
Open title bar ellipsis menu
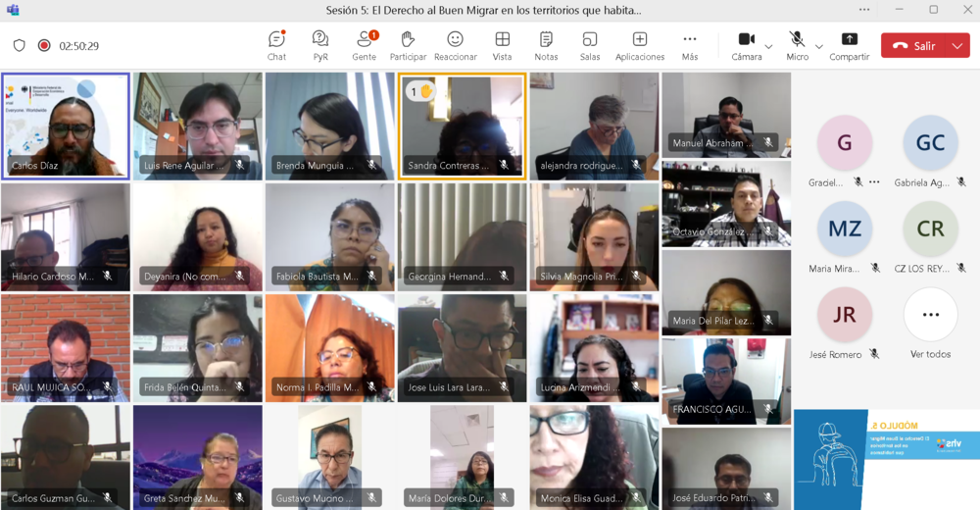[x=863, y=10]
